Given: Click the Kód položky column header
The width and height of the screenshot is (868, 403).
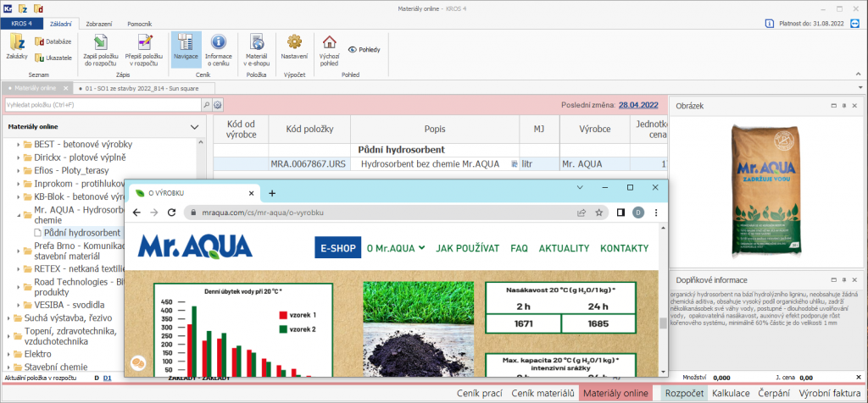Looking at the screenshot, I should pyautogui.click(x=309, y=129).
